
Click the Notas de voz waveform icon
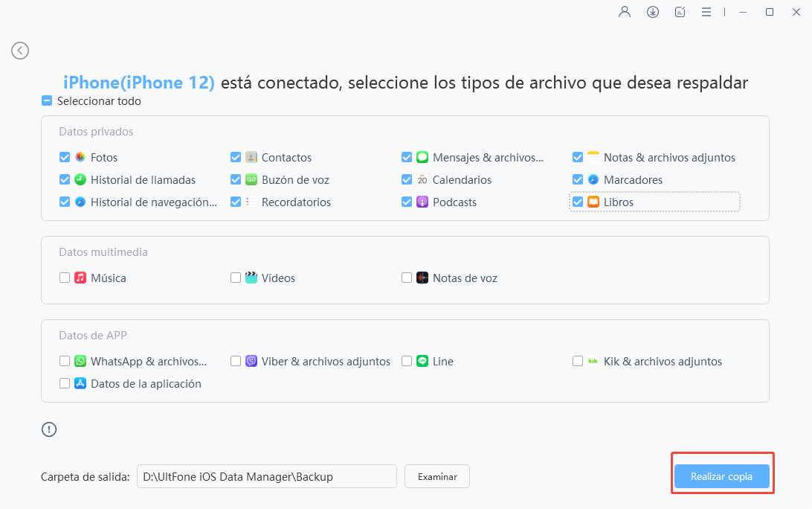(422, 278)
